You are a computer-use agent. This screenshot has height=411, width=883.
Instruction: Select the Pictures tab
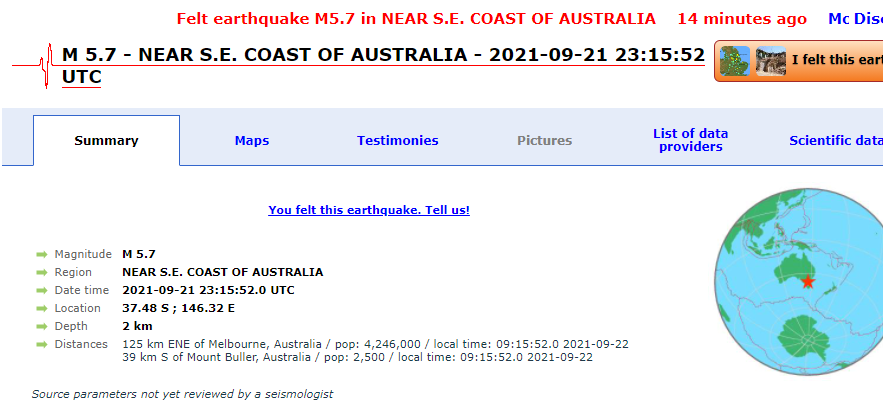tap(544, 141)
